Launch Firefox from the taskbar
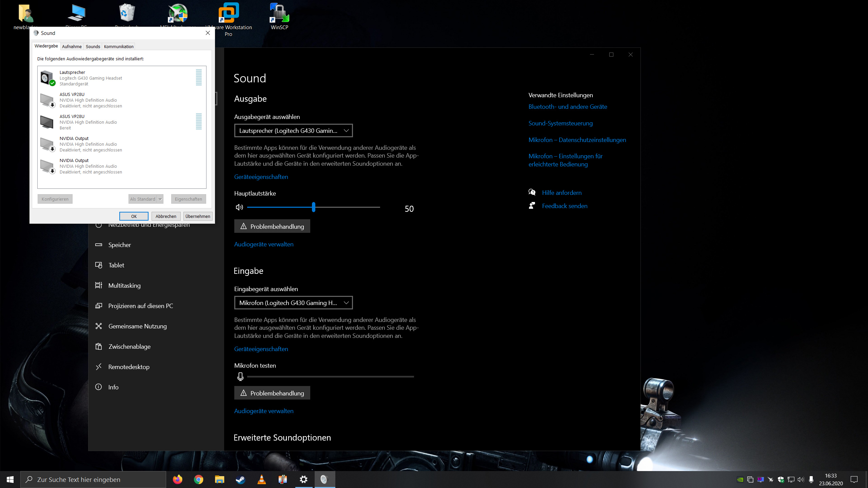 pos(177,480)
